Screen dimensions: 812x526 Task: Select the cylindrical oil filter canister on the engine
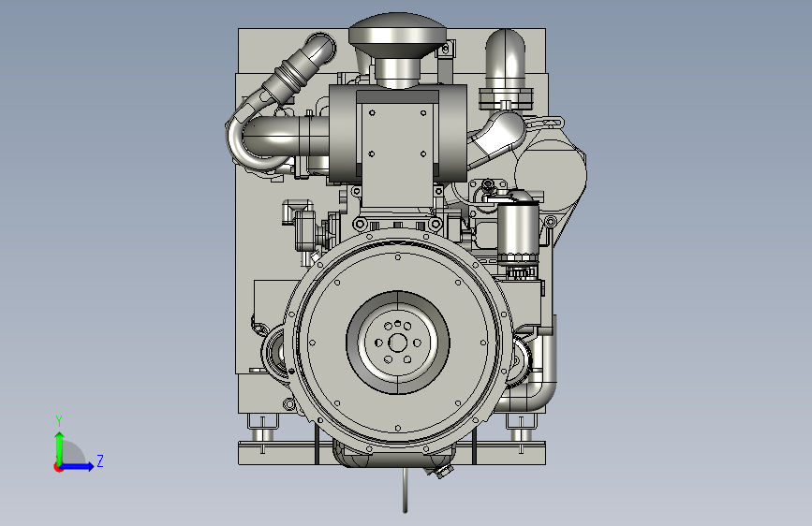(518, 231)
